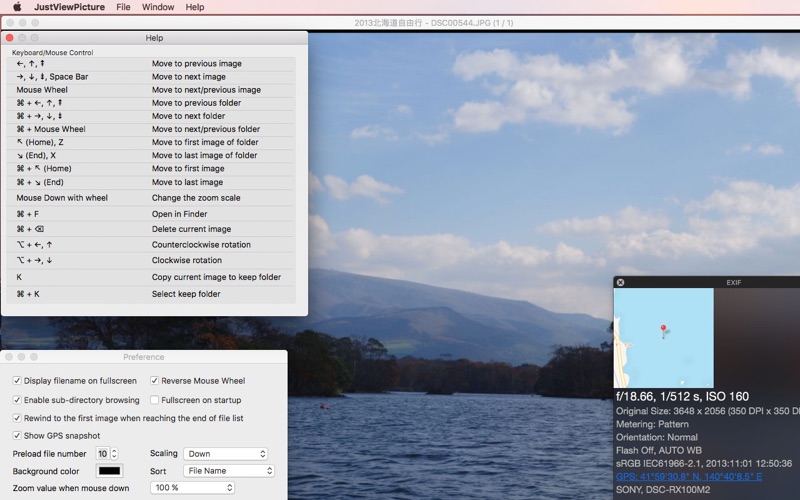The image size is (800, 500).
Task: Open the Apple menu
Action: tap(17, 7)
